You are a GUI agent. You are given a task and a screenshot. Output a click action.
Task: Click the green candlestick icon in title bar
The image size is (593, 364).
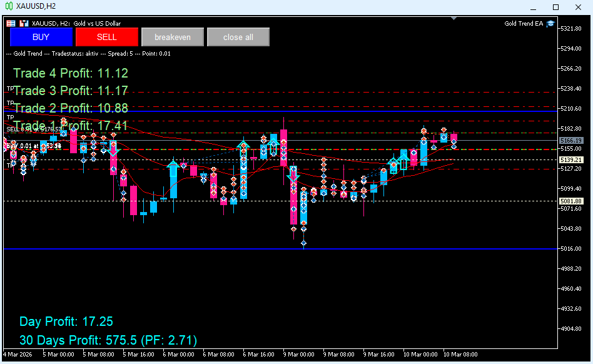pos(9,6)
